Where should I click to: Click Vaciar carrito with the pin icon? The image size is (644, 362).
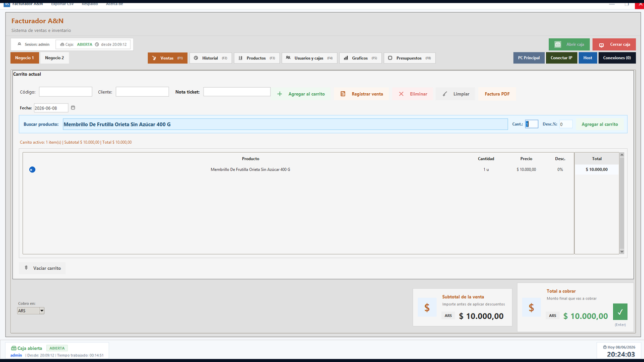click(x=42, y=268)
